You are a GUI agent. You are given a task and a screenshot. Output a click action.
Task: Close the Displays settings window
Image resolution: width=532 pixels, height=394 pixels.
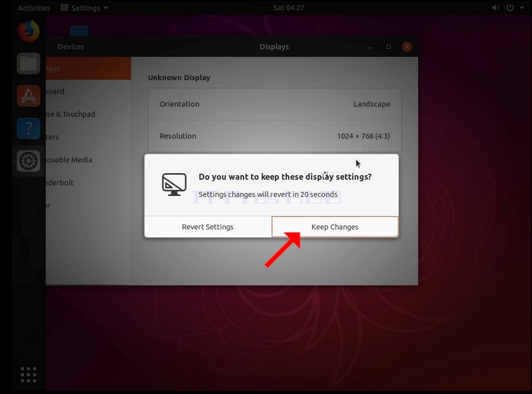pyautogui.click(x=407, y=47)
